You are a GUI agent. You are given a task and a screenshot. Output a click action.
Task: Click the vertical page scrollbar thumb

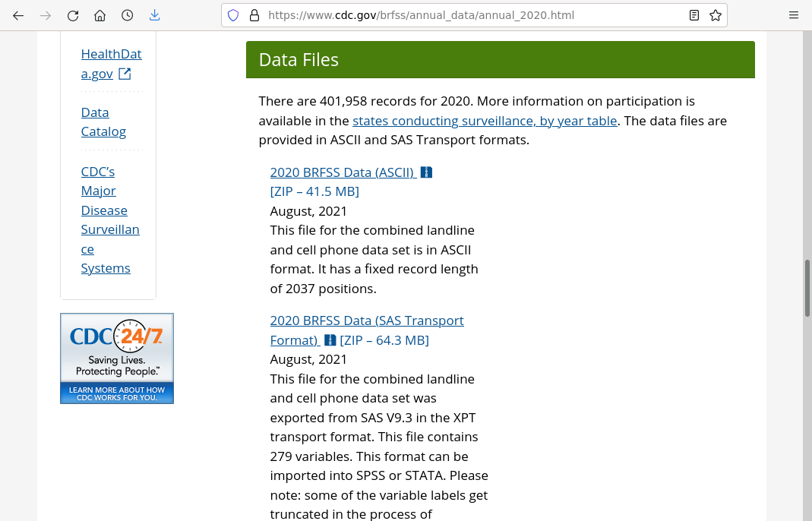point(807,288)
